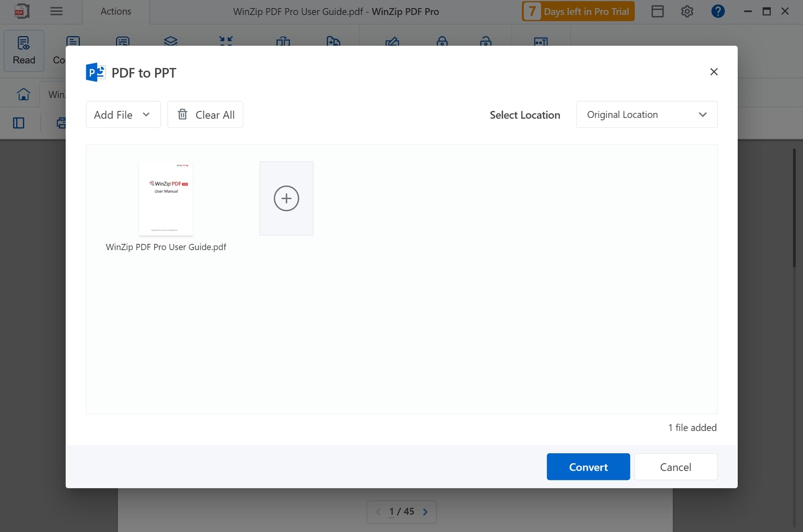This screenshot has height=532, width=803.
Task: Open the hamburger menu in title bar
Action: 57,11
